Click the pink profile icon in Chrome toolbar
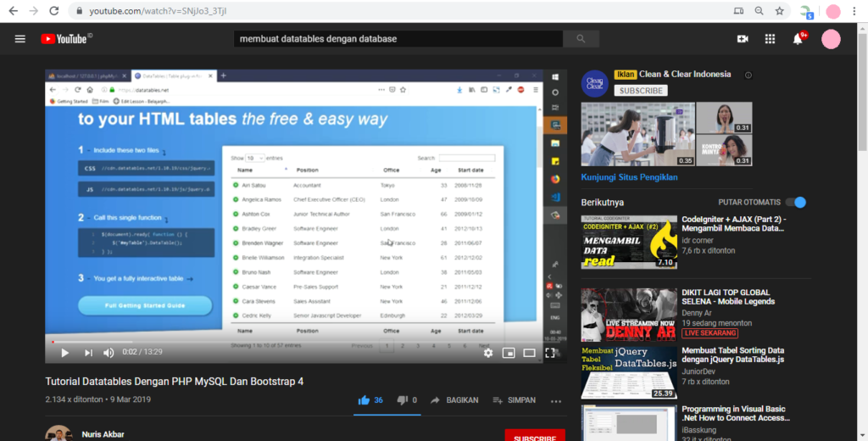Screen dimensions: 868x441 (x=833, y=11)
